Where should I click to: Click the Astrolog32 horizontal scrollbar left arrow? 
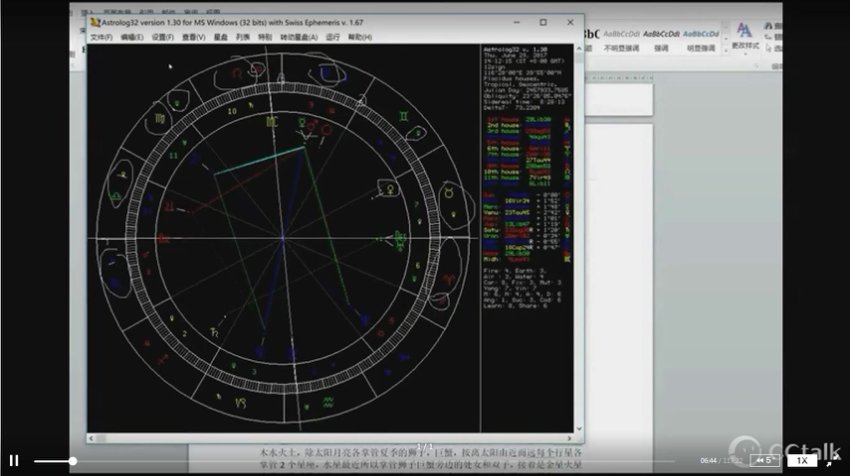coord(91,438)
